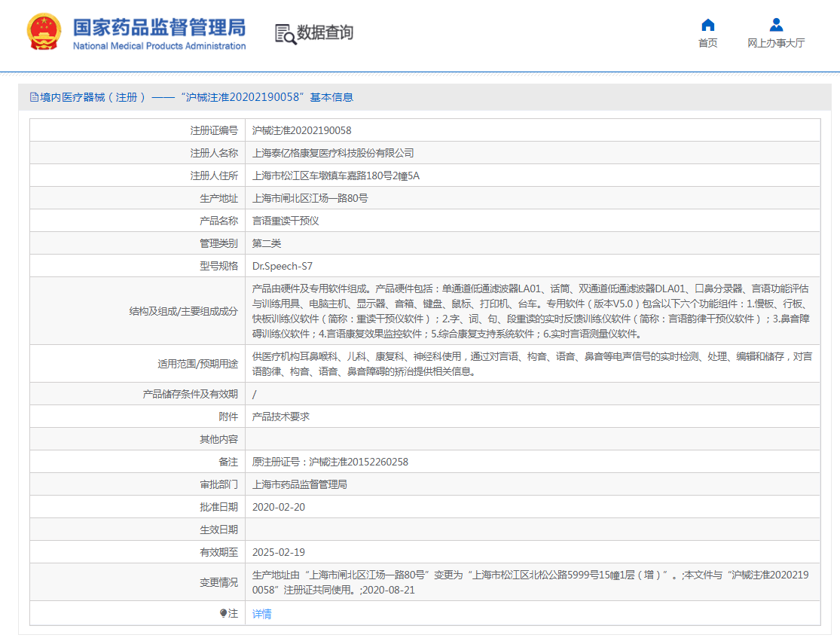Open 网上办事大厅 text link
This screenshot has height=644, width=840.
click(776, 43)
